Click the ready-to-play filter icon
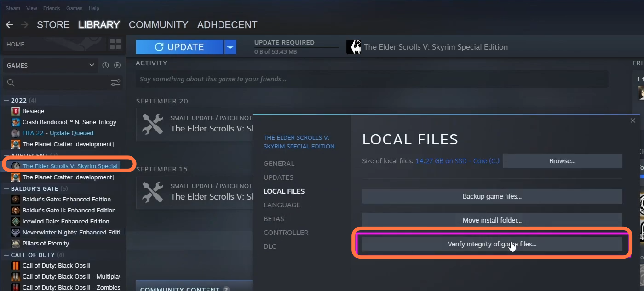644x291 pixels. (x=117, y=65)
